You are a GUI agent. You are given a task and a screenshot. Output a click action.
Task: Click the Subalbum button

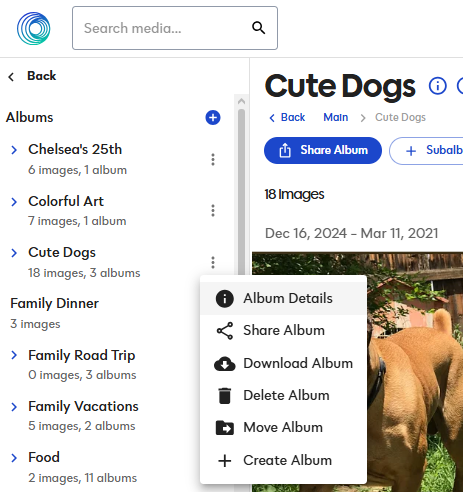426,151
